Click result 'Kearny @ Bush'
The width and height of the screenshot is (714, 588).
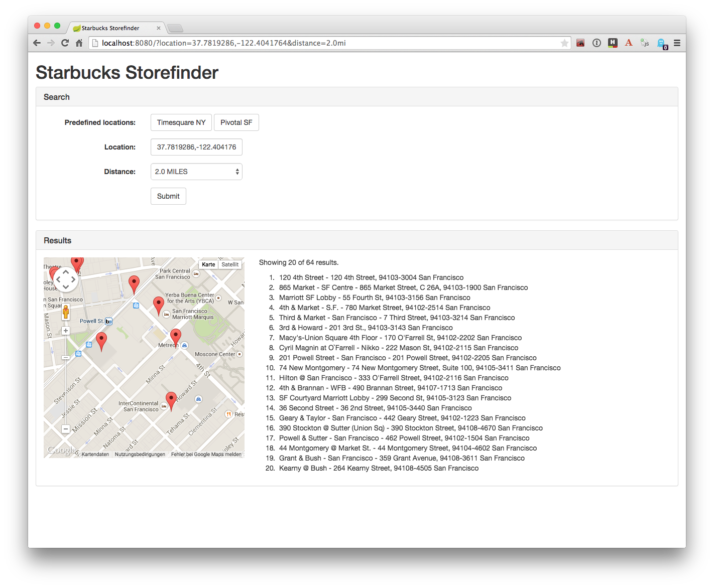379,468
